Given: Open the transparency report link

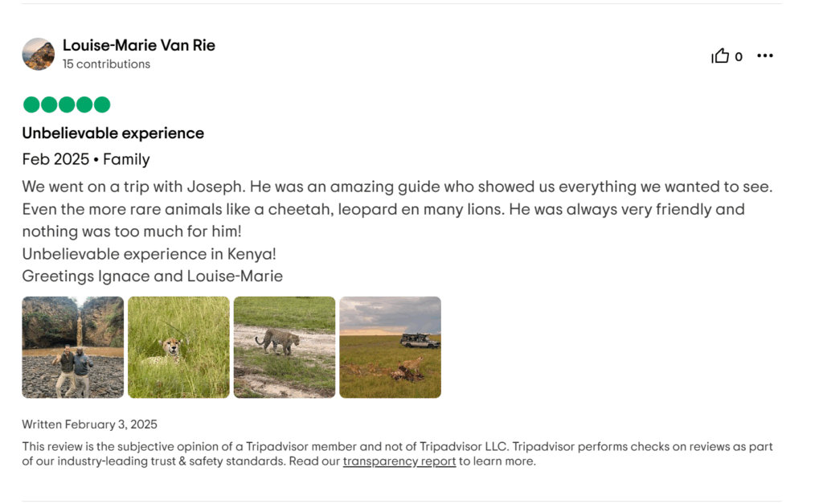Looking at the screenshot, I should tap(399, 461).
